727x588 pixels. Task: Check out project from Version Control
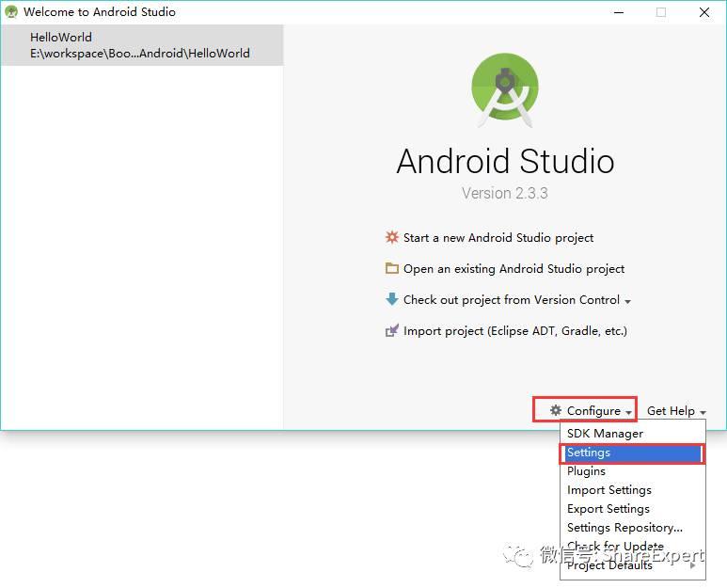coord(512,300)
